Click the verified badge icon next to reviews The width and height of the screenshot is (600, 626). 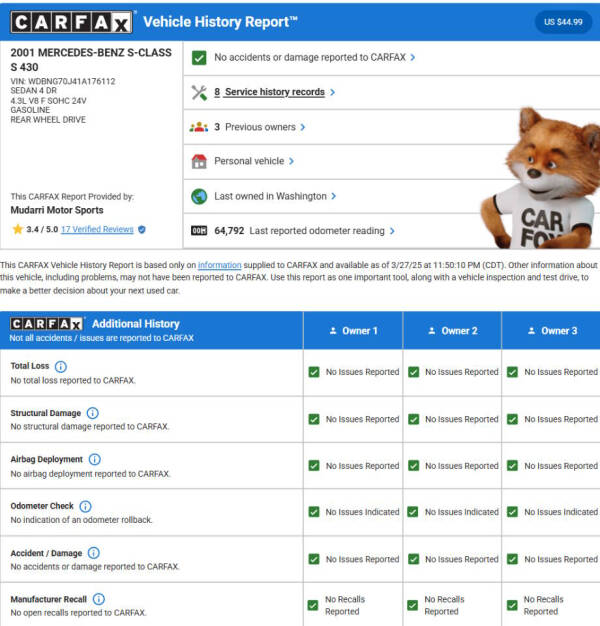(142, 230)
